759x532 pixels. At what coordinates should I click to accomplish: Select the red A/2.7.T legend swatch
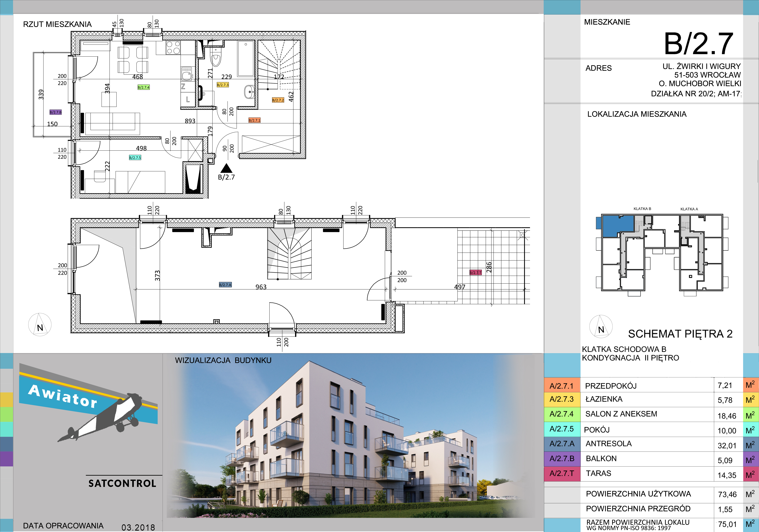tap(562, 474)
